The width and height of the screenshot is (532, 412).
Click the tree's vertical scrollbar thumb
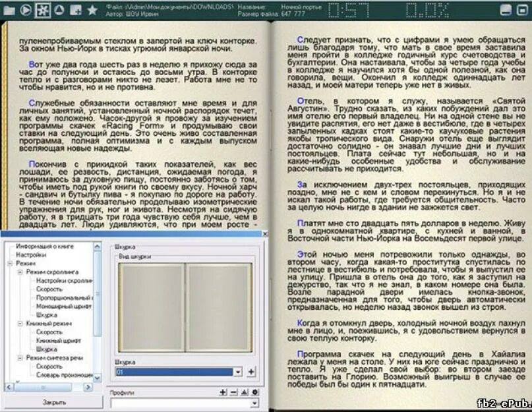click(97, 293)
